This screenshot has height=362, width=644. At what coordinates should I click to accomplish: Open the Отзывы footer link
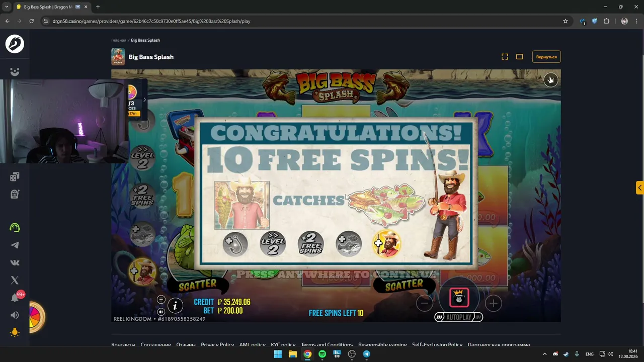click(x=186, y=345)
